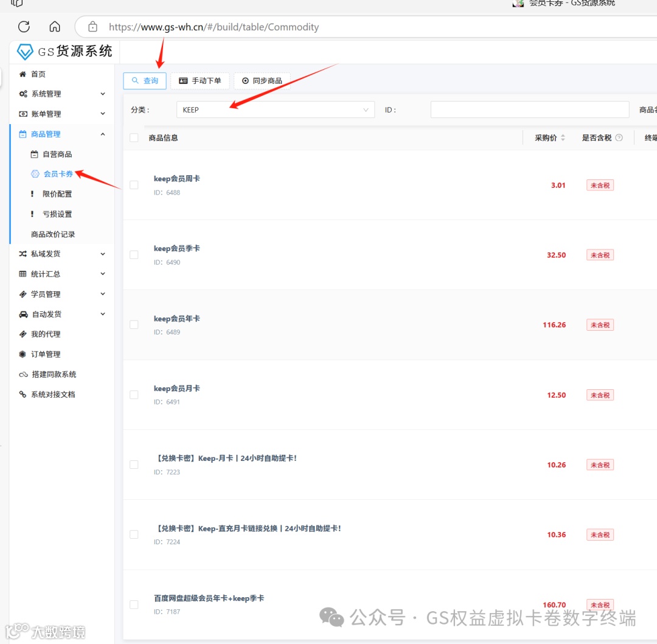Check the keep会员季卡 row checkbox
Screen dimensions: 657x644
coord(134,255)
